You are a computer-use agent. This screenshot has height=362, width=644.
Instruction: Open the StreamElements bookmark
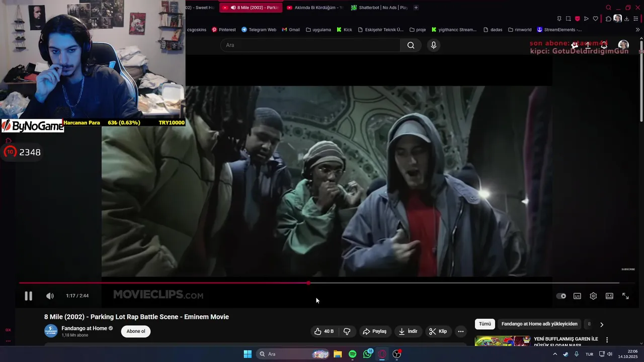559,30
